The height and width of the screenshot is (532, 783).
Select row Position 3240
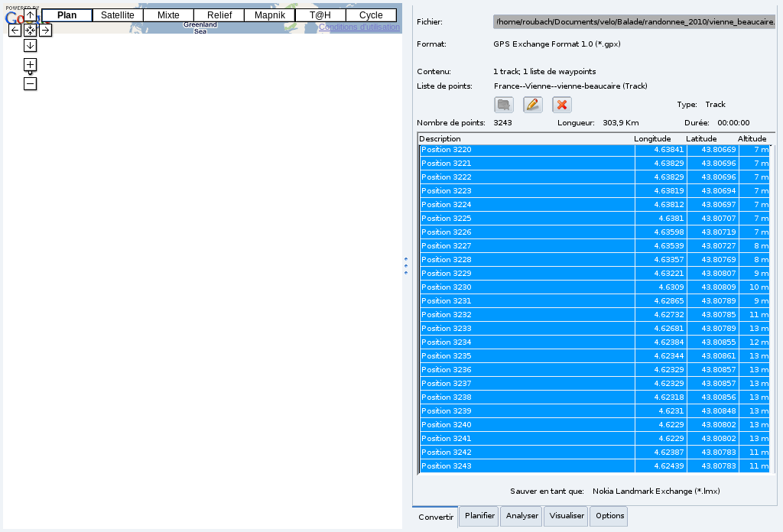point(594,424)
